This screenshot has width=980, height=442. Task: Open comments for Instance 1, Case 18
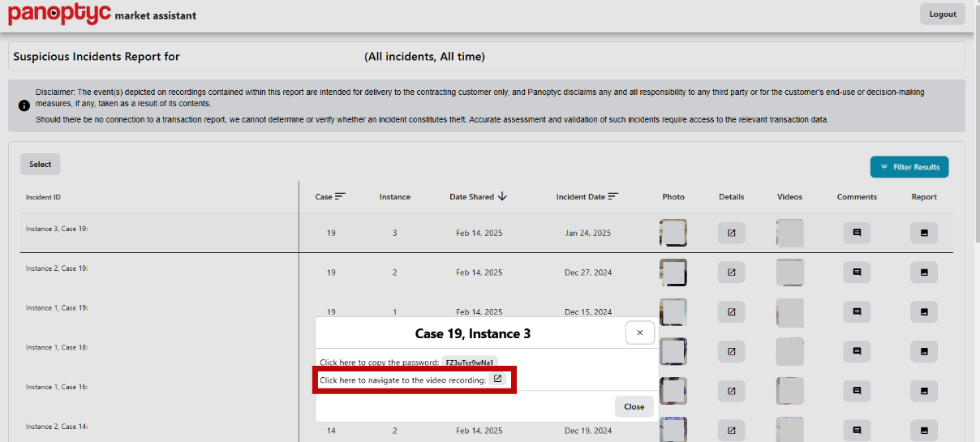coord(857,351)
